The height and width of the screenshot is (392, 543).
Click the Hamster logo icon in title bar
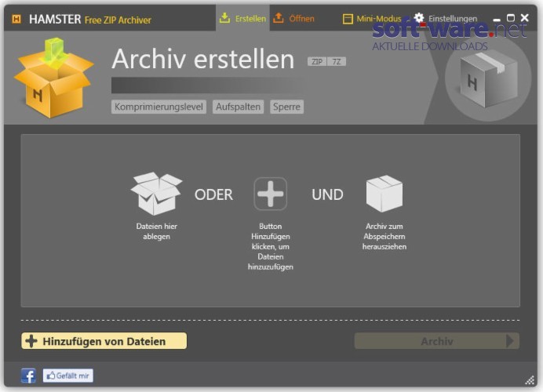(x=16, y=19)
